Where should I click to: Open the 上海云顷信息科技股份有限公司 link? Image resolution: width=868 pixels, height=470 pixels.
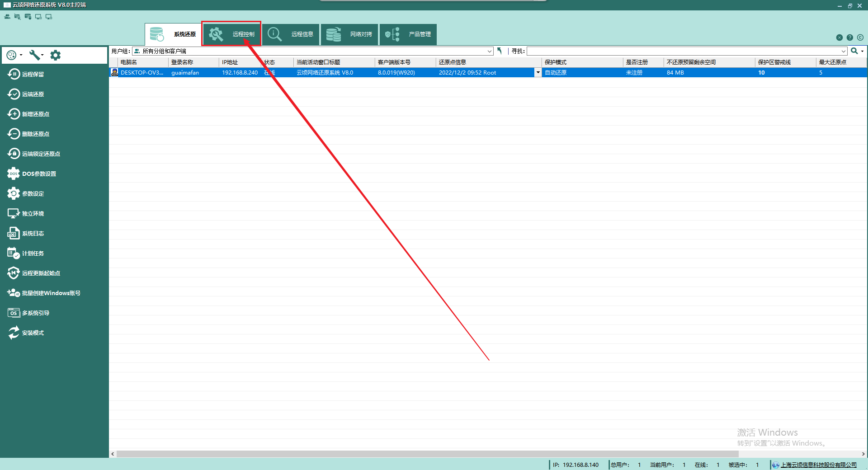pos(818,465)
